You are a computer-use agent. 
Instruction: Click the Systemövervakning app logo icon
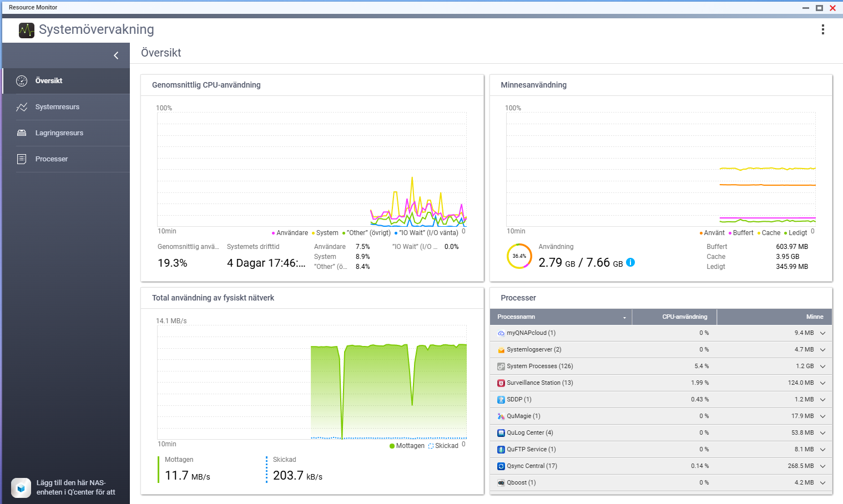click(x=26, y=30)
